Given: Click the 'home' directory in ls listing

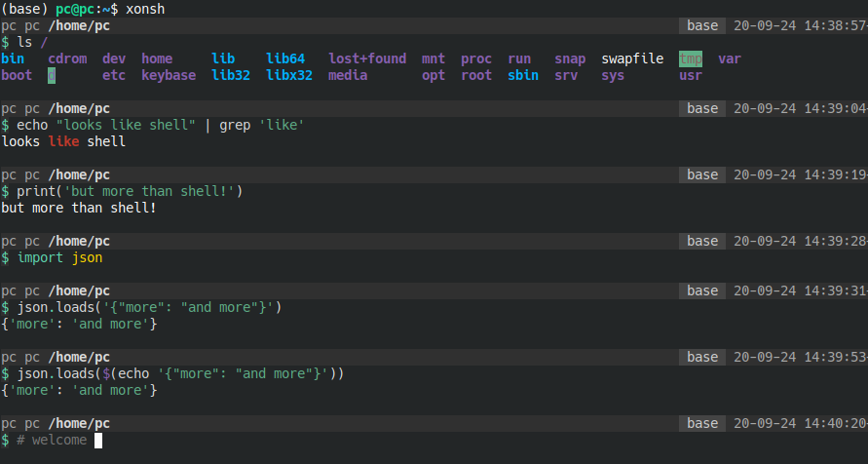Looking at the screenshot, I should click(157, 58).
